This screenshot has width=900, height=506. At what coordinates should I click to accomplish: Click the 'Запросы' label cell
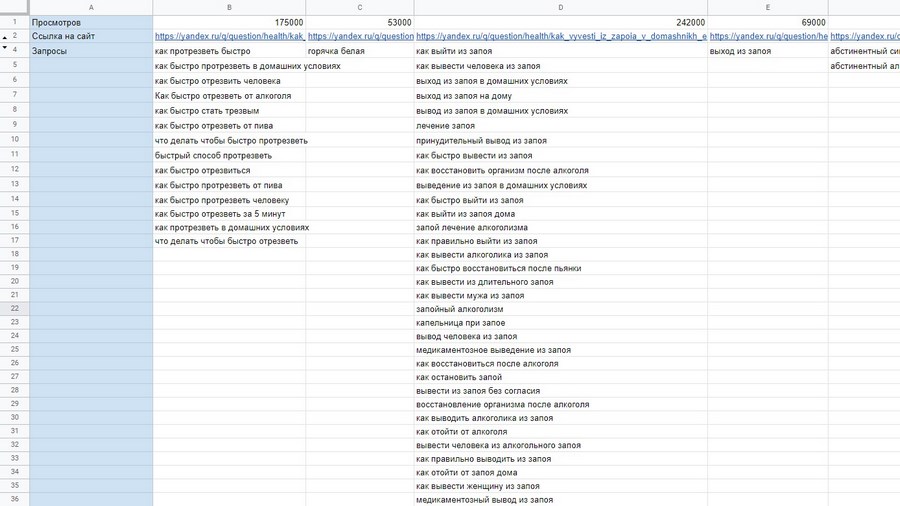pyautogui.click(x=91, y=51)
